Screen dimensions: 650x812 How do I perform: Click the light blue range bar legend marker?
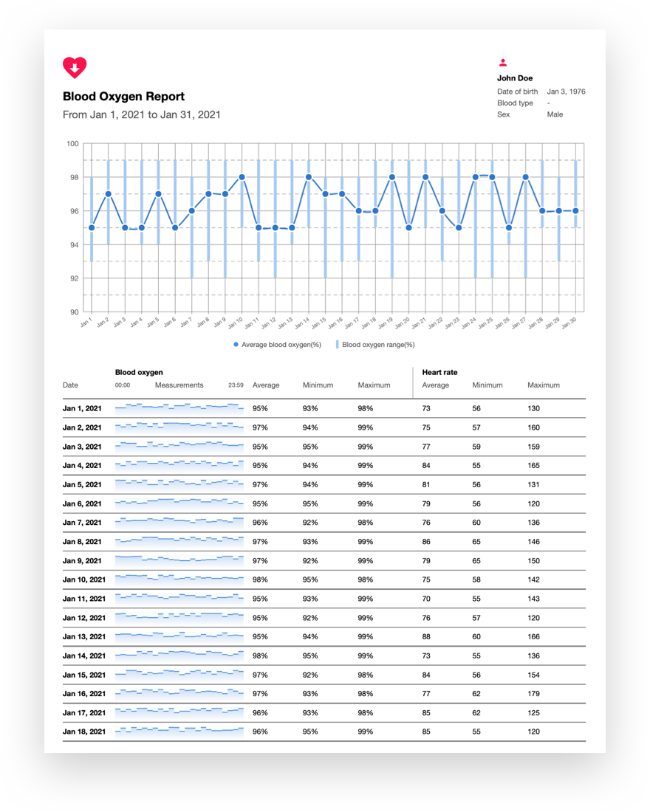pyautogui.click(x=338, y=345)
